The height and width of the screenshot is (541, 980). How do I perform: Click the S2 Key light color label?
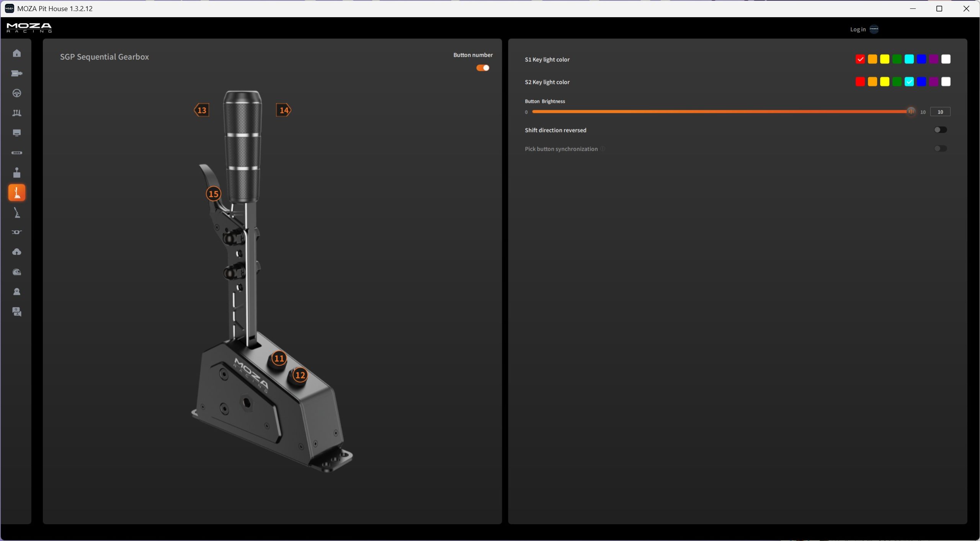547,82
